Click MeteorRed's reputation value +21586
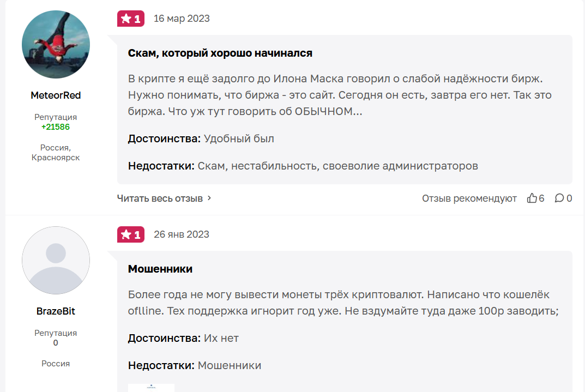 coord(56,127)
